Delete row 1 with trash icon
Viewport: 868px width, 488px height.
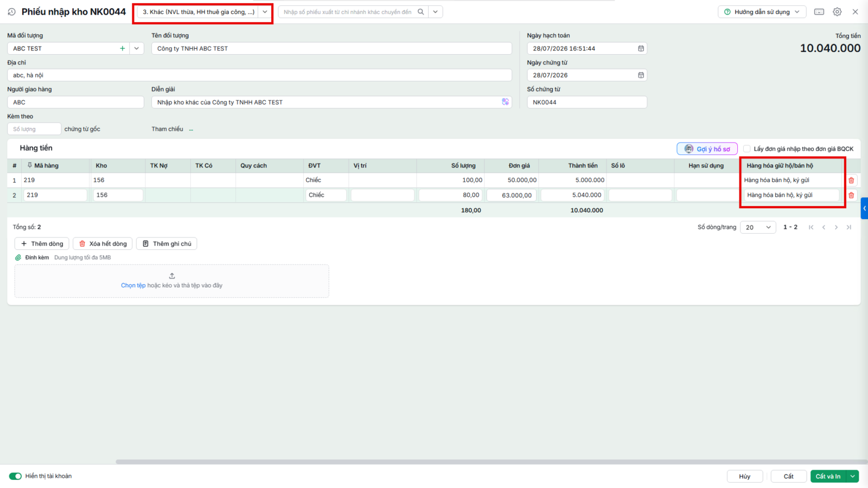[x=851, y=181]
